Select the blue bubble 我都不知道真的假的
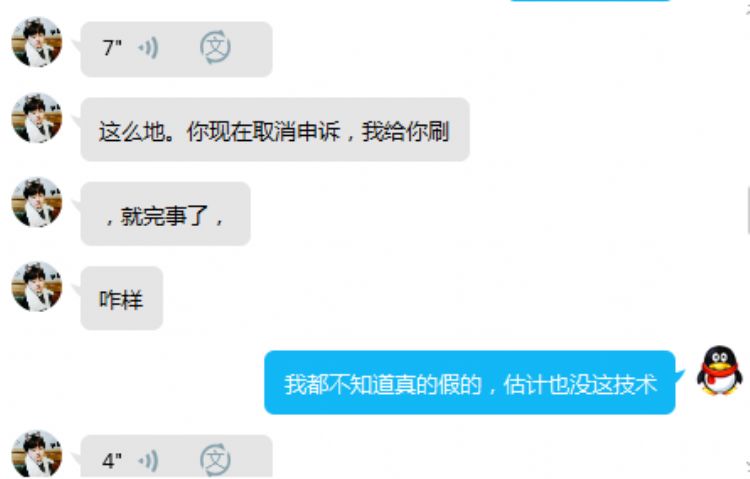 pyautogui.click(x=470, y=383)
